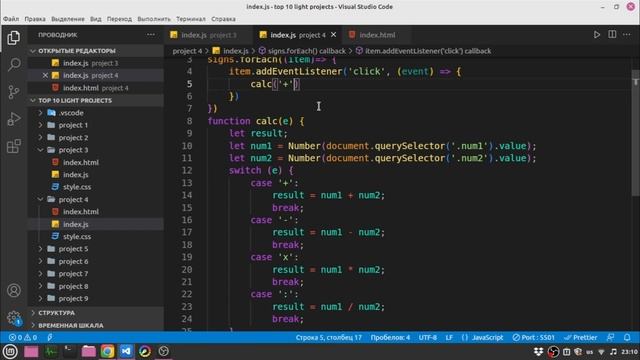Open index.html project 4 in open editors
This screenshot has height=360, width=640.
pos(95,88)
